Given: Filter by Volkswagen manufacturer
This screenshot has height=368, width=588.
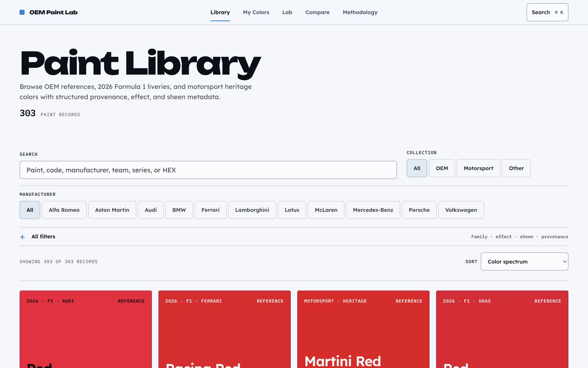Looking at the screenshot, I should (461, 210).
